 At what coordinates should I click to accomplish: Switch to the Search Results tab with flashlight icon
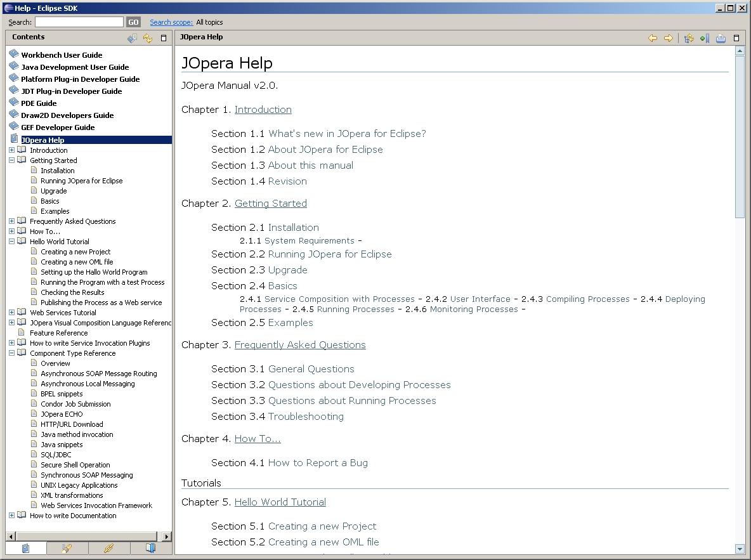tap(67, 548)
